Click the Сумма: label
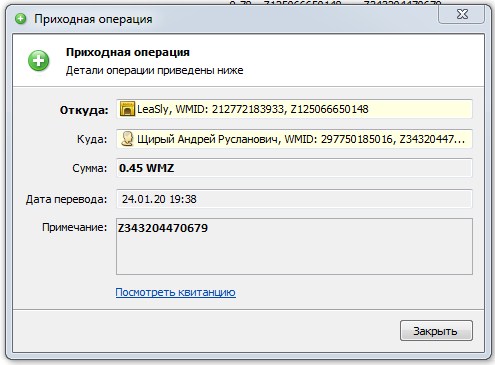Viewport: 495px width, 365px height. point(90,168)
